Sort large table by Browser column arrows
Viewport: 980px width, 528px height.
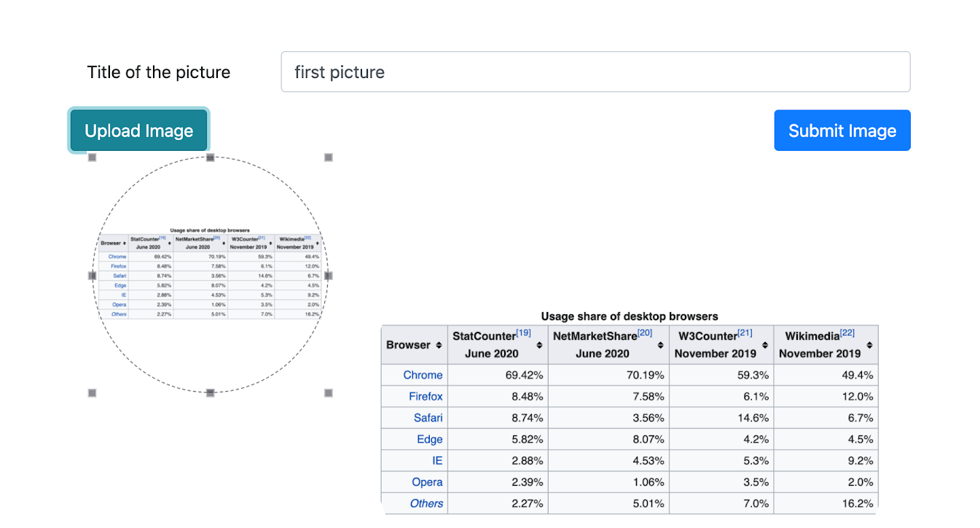click(439, 345)
